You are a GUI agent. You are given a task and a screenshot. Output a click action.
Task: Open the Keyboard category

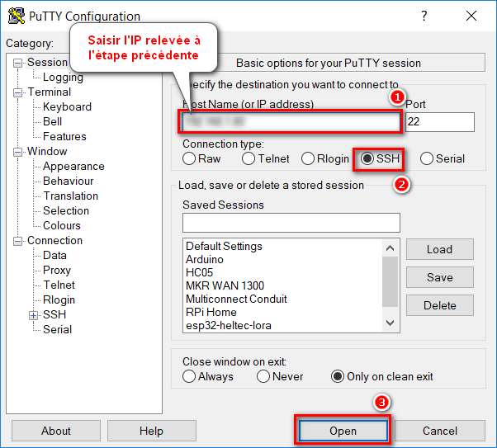click(x=67, y=106)
